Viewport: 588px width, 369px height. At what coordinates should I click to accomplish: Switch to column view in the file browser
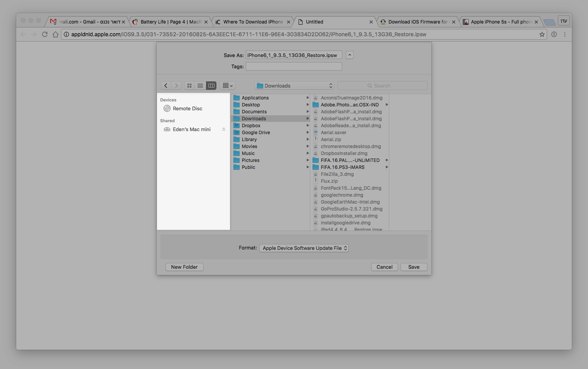tap(211, 86)
